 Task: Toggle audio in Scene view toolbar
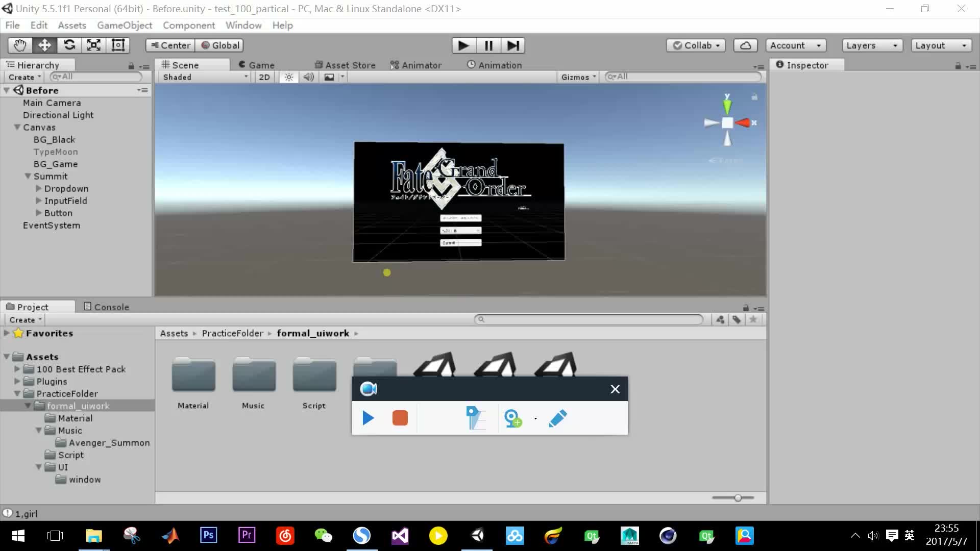(309, 78)
